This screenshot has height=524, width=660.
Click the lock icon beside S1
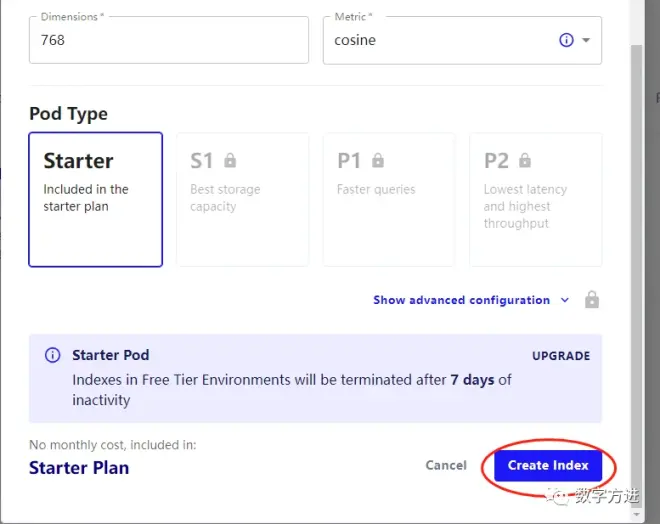coord(230,160)
